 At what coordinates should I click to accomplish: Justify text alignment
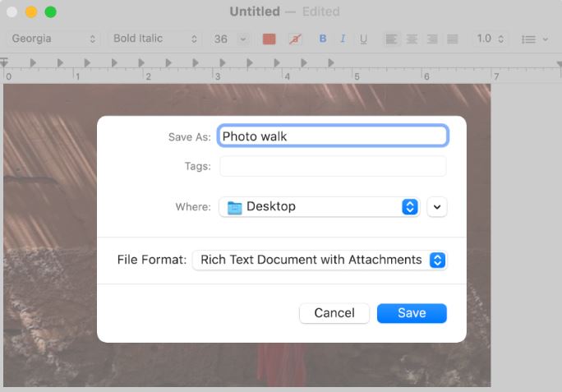click(x=453, y=39)
